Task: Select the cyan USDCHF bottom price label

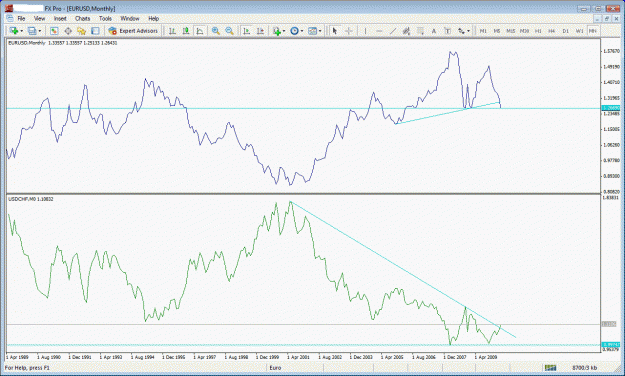Action: click(610, 345)
